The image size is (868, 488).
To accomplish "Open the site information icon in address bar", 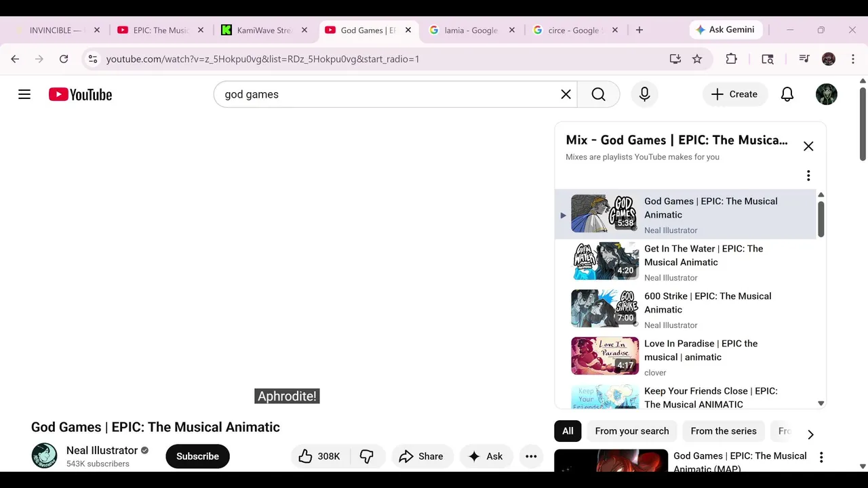I will pos(93,59).
